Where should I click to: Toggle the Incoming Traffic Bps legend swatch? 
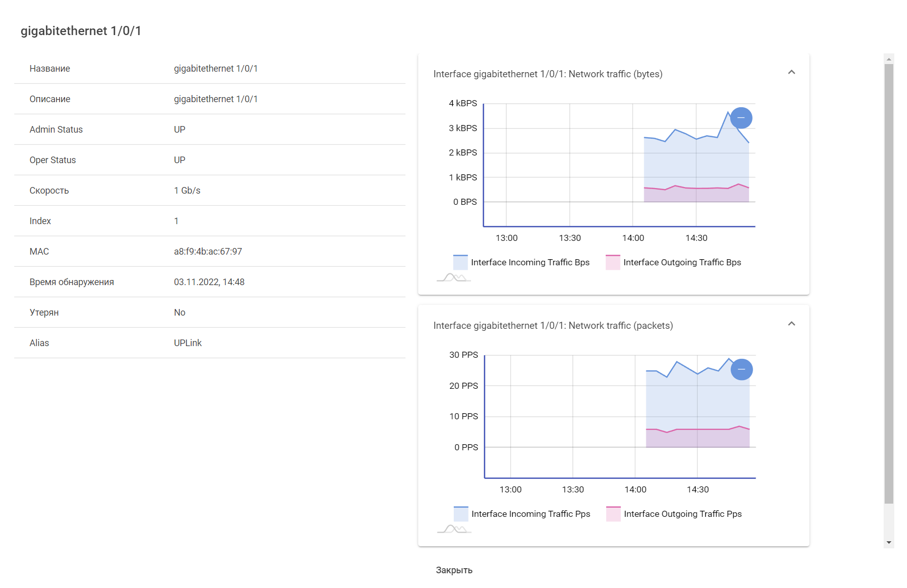point(460,262)
